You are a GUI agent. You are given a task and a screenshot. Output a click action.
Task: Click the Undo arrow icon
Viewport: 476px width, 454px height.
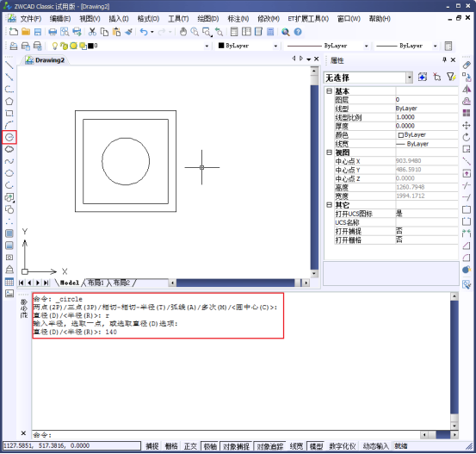(x=144, y=32)
